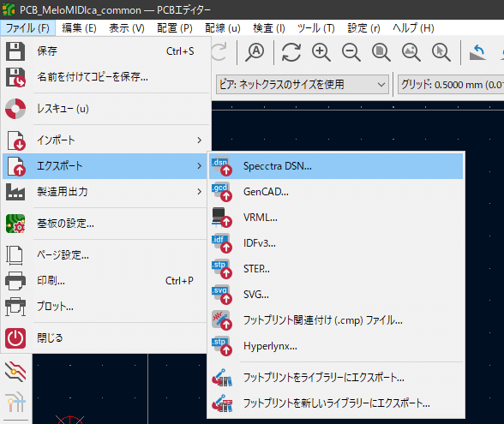Click the Find search toolbar icon
This screenshot has height=424, width=504.
pos(255,52)
